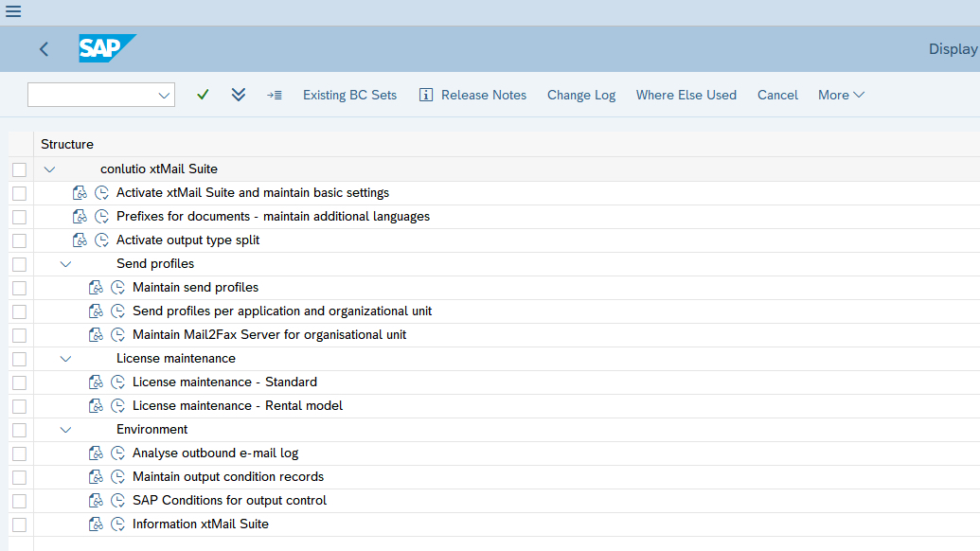Click the position/indent list icon
The image size is (980, 551).
click(x=275, y=95)
